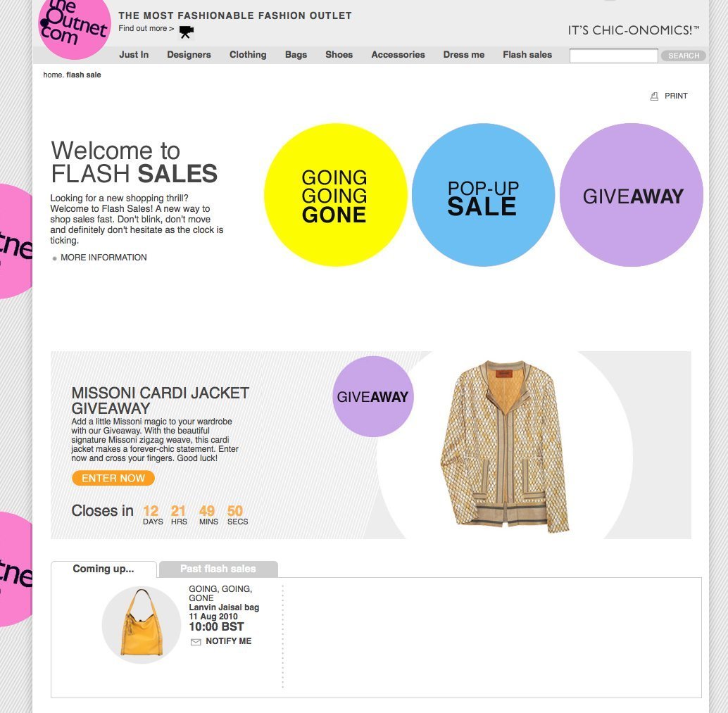Click into the search input field
This screenshot has height=713, width=728.
pos(613,56)
